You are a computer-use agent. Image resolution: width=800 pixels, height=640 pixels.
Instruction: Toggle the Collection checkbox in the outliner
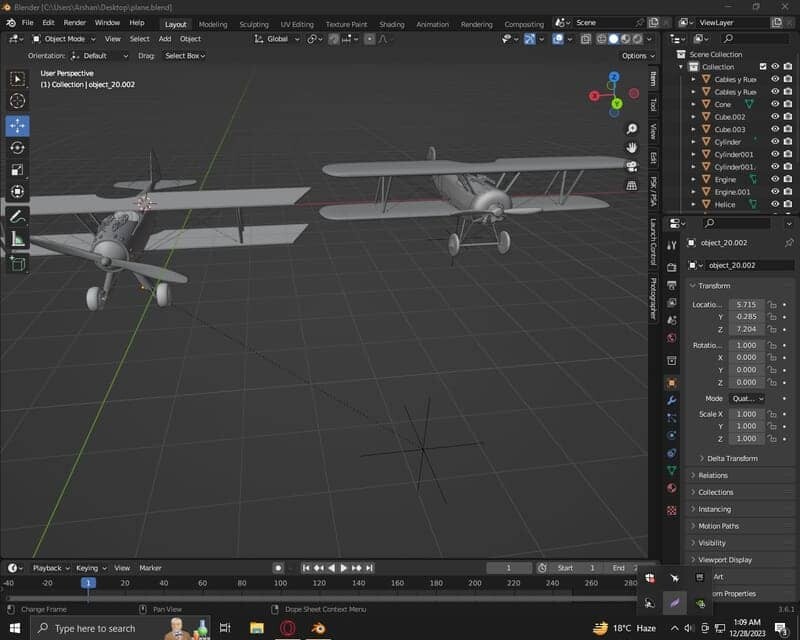(762, 66)
